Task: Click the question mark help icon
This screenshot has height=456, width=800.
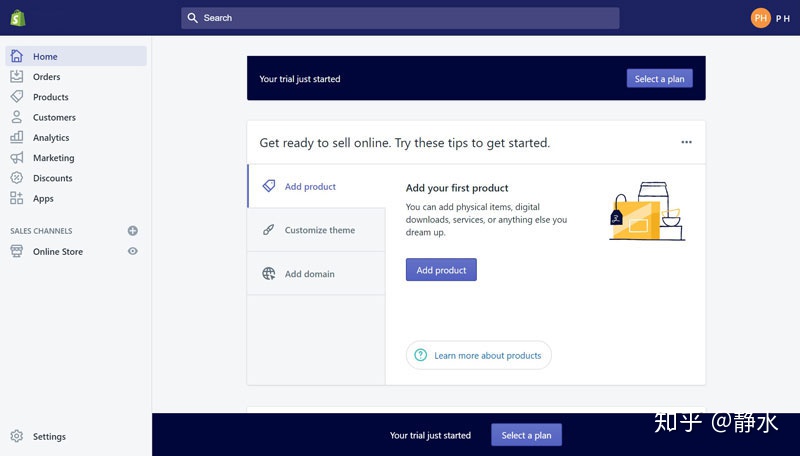Action: click(420, 355)
